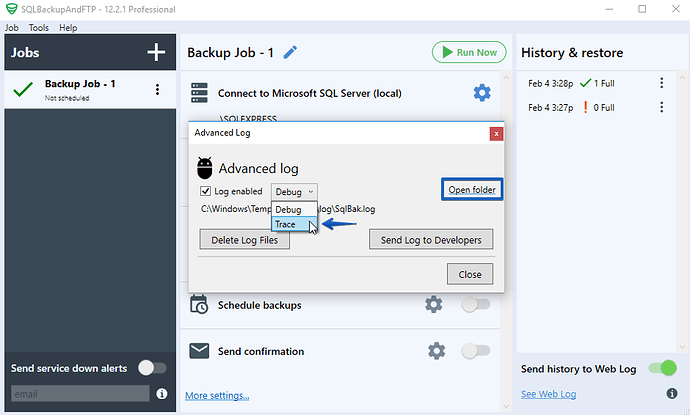
Task: Maximize the SQLBackupAndFTP window
Action: click(x=642, y=9)
